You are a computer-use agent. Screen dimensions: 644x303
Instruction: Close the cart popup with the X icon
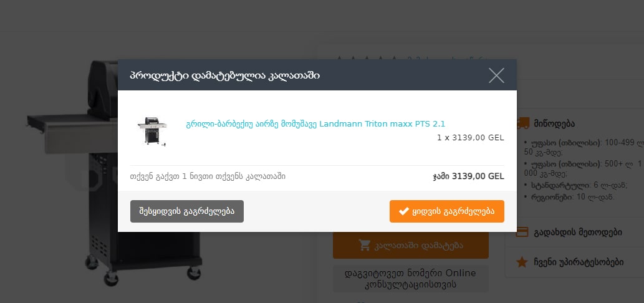496,75
